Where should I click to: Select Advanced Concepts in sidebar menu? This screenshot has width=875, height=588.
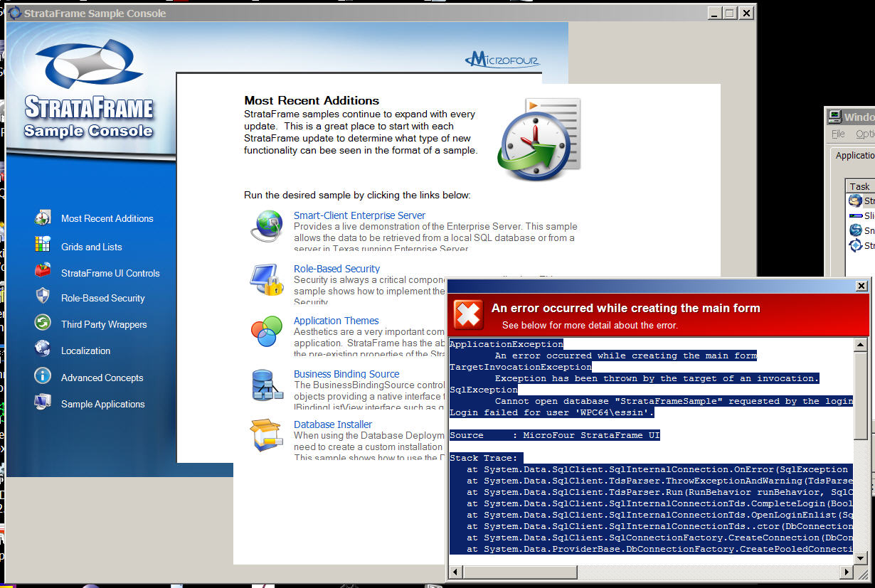(102, 378)
